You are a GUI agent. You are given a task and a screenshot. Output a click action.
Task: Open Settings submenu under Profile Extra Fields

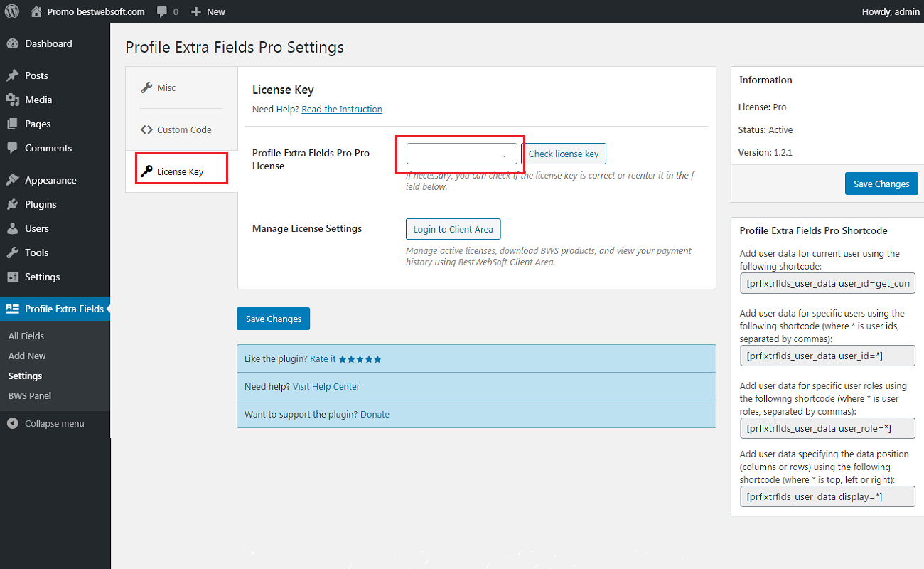point(25,376)
